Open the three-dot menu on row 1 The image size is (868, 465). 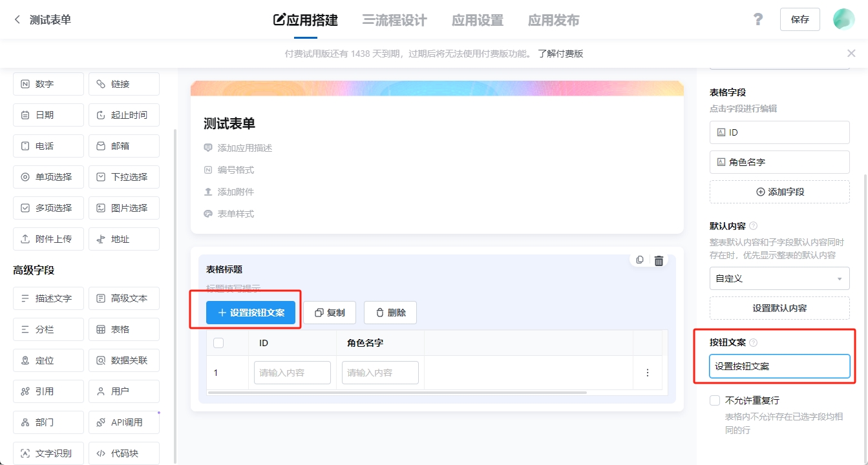(648, 372)
